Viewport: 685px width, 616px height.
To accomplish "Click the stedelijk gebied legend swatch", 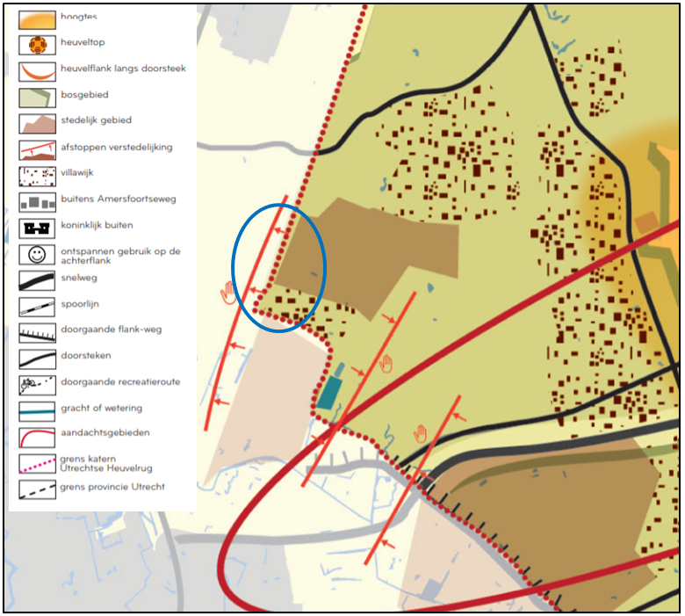I will [x=37, y=124].
